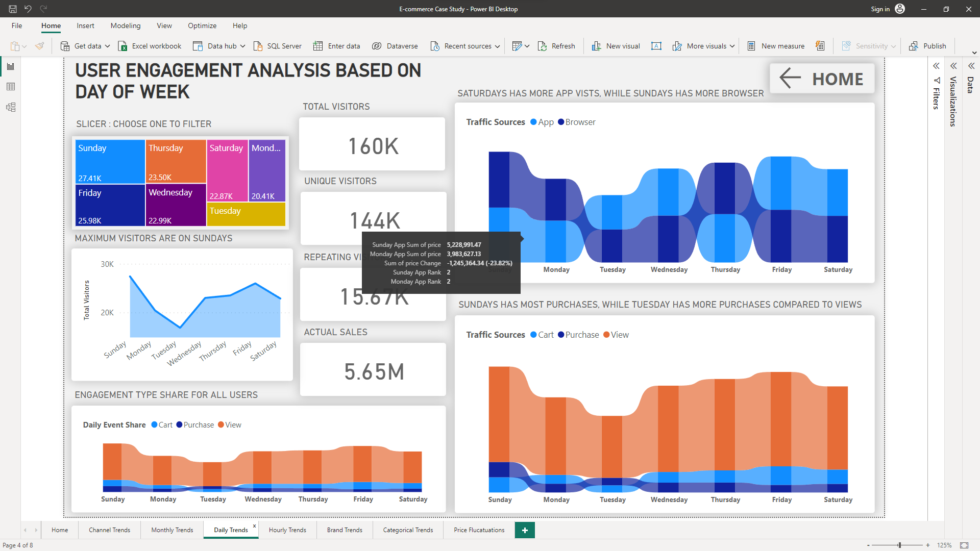
Task: Click the HOME back button
Action: click(822, 79)
